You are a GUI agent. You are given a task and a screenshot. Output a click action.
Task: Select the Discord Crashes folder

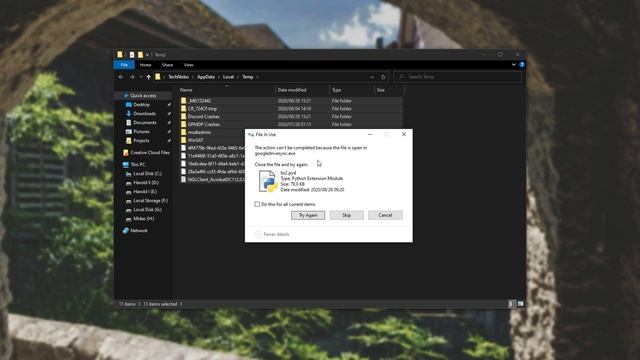[x=203, y=116]
